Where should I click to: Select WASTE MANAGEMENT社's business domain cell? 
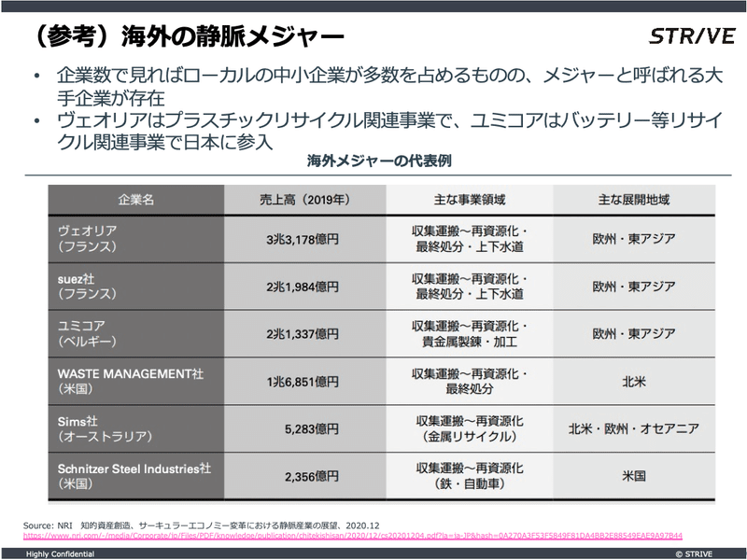tap(470, 382)
